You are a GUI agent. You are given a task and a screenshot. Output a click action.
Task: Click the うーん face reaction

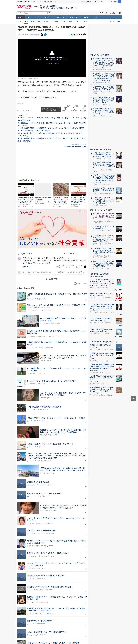pos(77,267)
